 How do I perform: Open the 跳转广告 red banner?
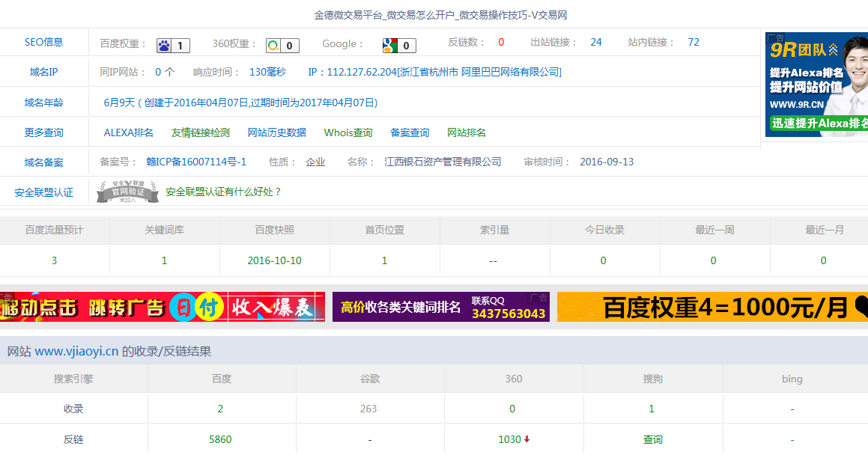[x=162, y=307]
